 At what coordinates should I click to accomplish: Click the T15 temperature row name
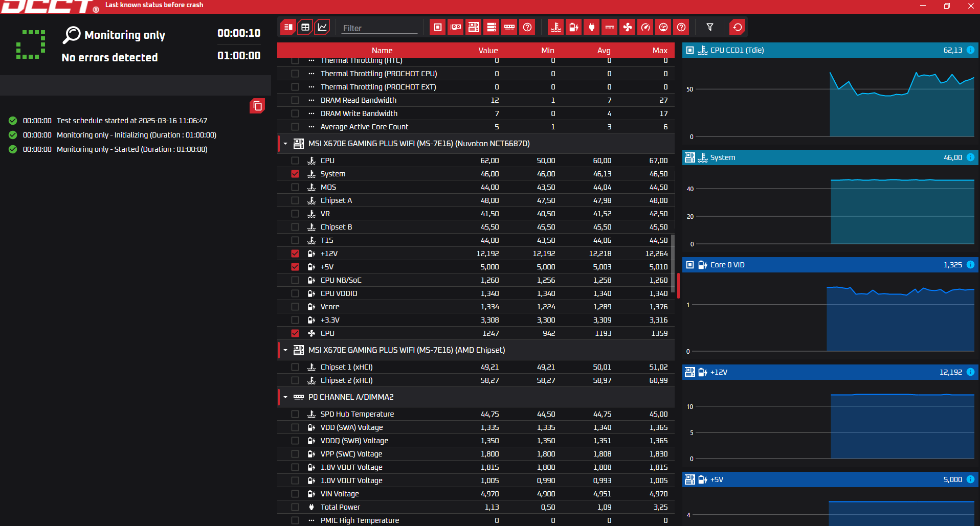[x=327, y=240]
